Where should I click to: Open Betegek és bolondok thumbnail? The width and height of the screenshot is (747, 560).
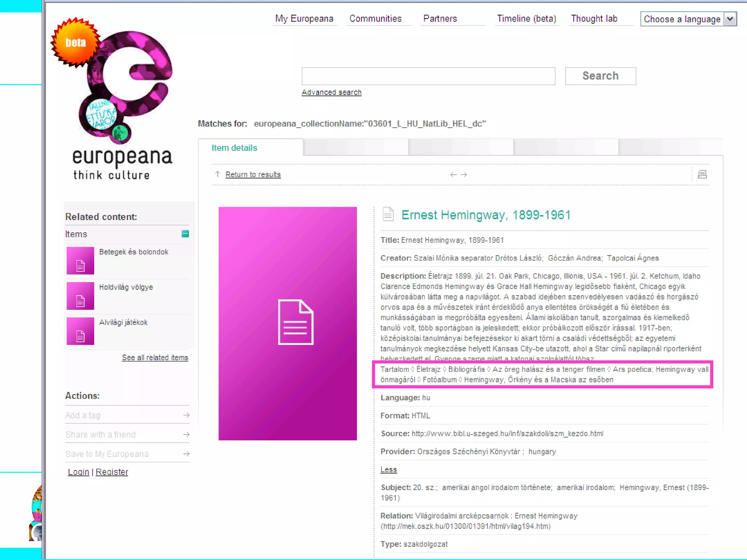coord(80,260)
